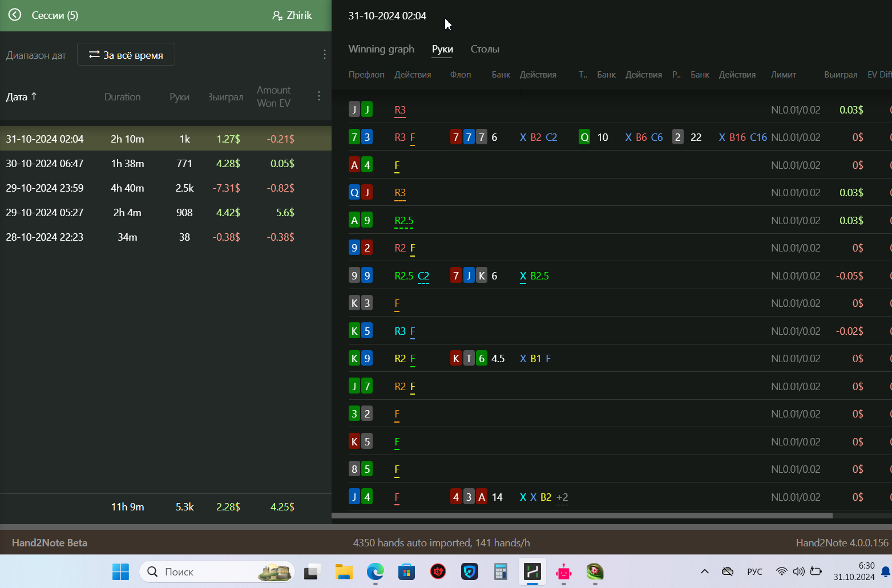The height and width of the screenshot is (588, 892).
Task: Click the -0.05$ result value
Action: [849, 275]
